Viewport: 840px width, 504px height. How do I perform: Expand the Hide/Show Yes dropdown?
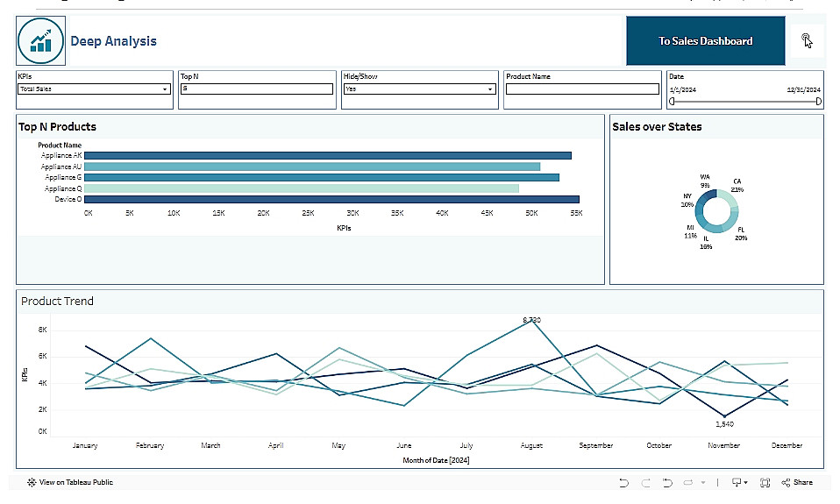[x=419, y=89]
